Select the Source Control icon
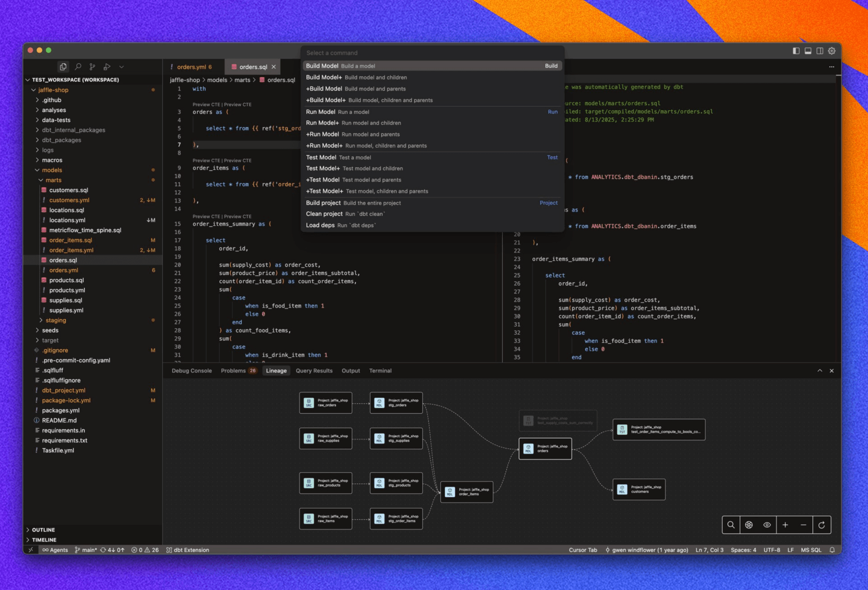 [92, 66]
